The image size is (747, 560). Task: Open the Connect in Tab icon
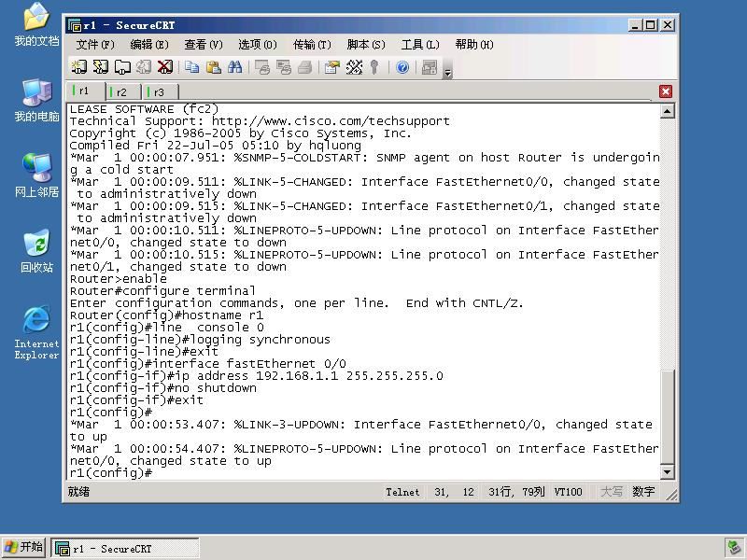pos(122,67)
